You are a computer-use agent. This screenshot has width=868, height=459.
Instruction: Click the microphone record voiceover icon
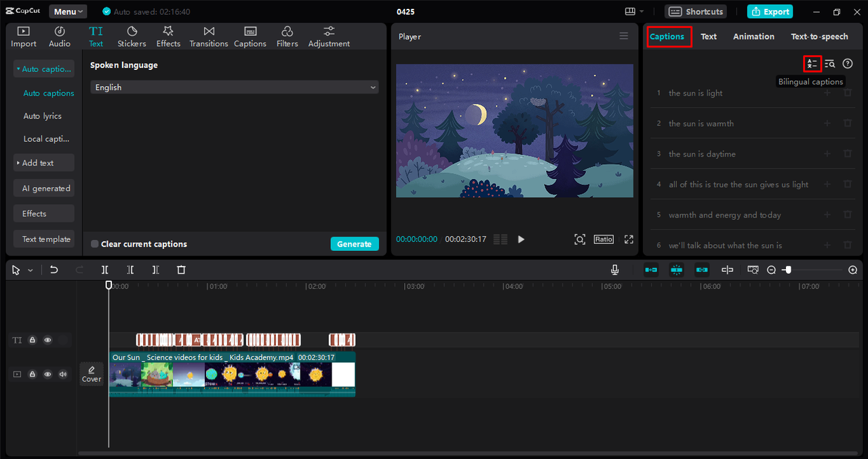[x=615, y=270]
